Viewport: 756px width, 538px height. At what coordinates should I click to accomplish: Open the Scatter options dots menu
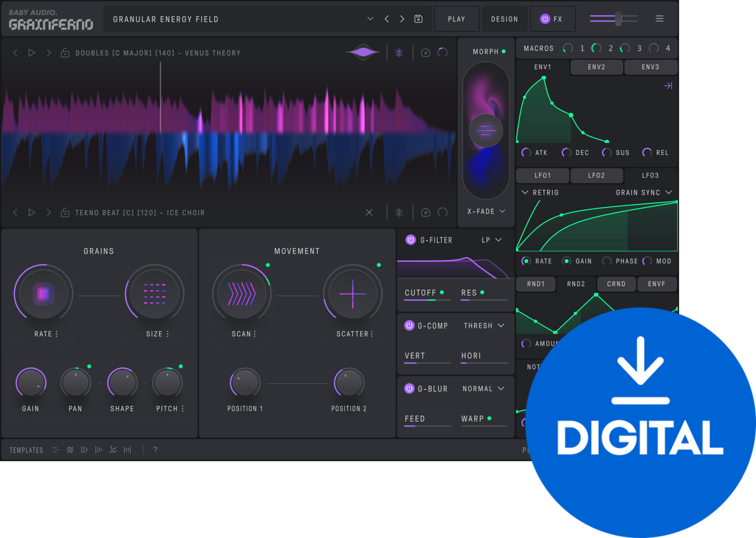[371, 334]
